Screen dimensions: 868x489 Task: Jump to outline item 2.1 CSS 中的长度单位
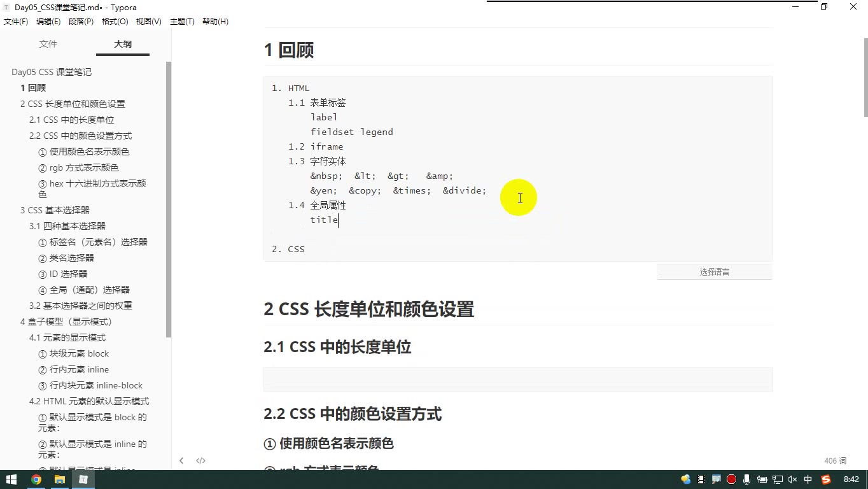point(72,120)
